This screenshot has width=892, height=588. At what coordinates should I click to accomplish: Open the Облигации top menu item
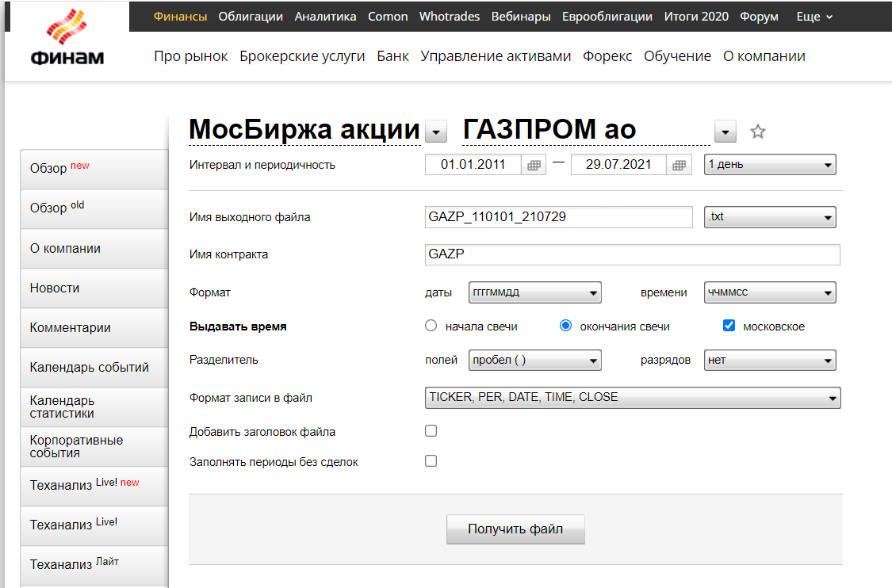click(251, 17)
